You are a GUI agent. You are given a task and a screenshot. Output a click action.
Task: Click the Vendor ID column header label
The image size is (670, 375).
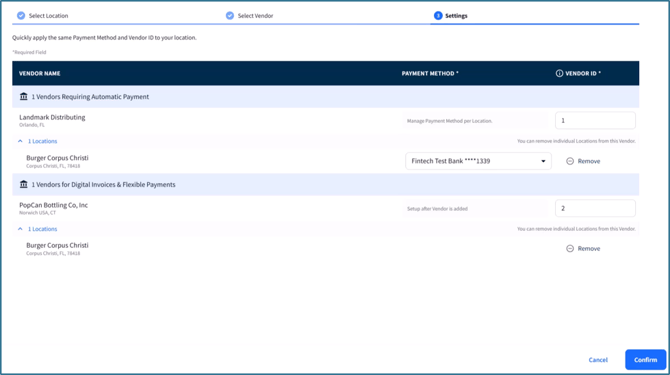pos(583,73)
